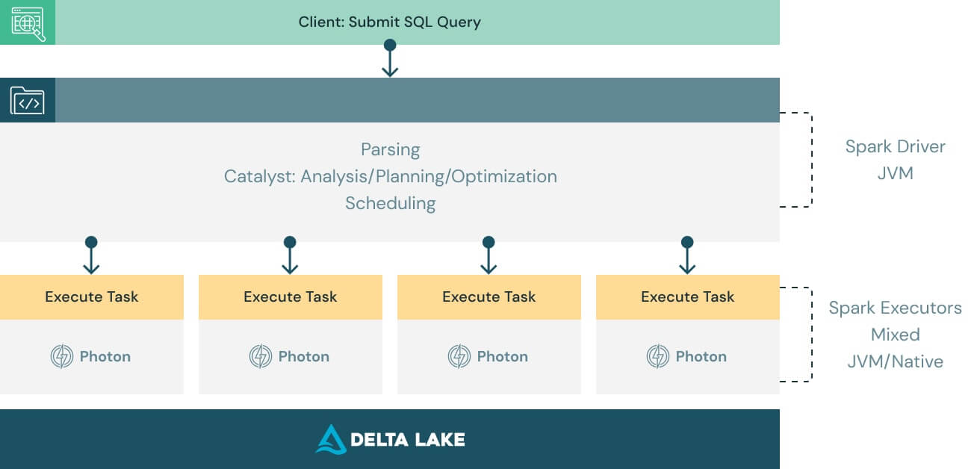This screenshot has height=469, width=980.
Task: Click the browser globe search icon
Action: coord(28,22)
